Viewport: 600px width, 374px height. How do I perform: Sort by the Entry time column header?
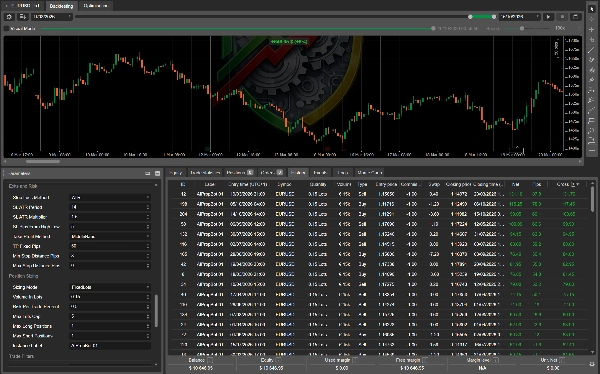pos(247,185)
